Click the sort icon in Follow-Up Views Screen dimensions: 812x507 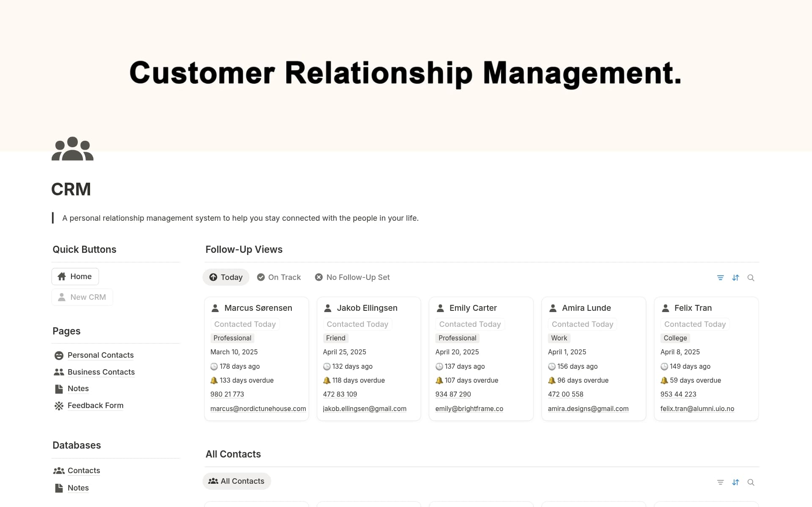click(x=736, y=278)
